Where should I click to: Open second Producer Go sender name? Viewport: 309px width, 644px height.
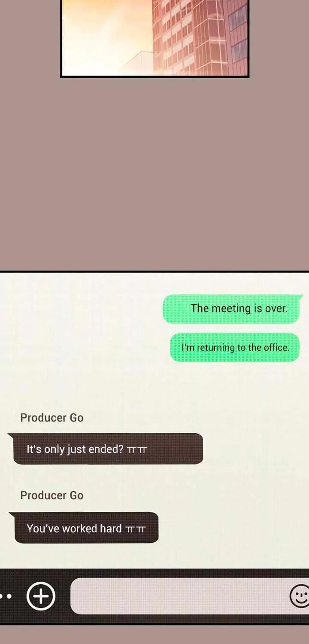[x=52, y=495]
